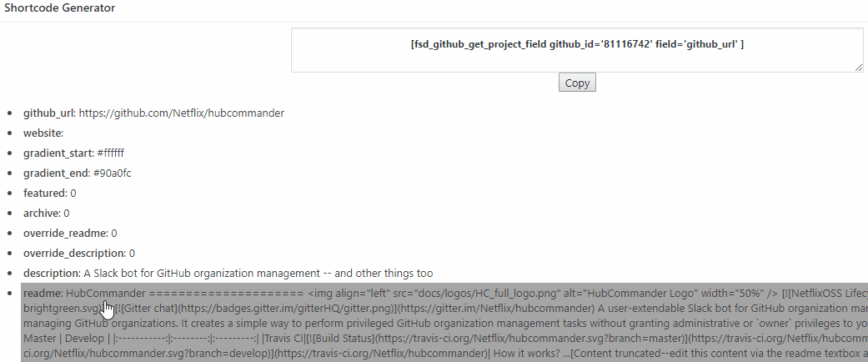This screenshot has width=868, height=362.
Task: Click the Netflix hubcommander GitHub URL text
Action: (x=182, y=113)
